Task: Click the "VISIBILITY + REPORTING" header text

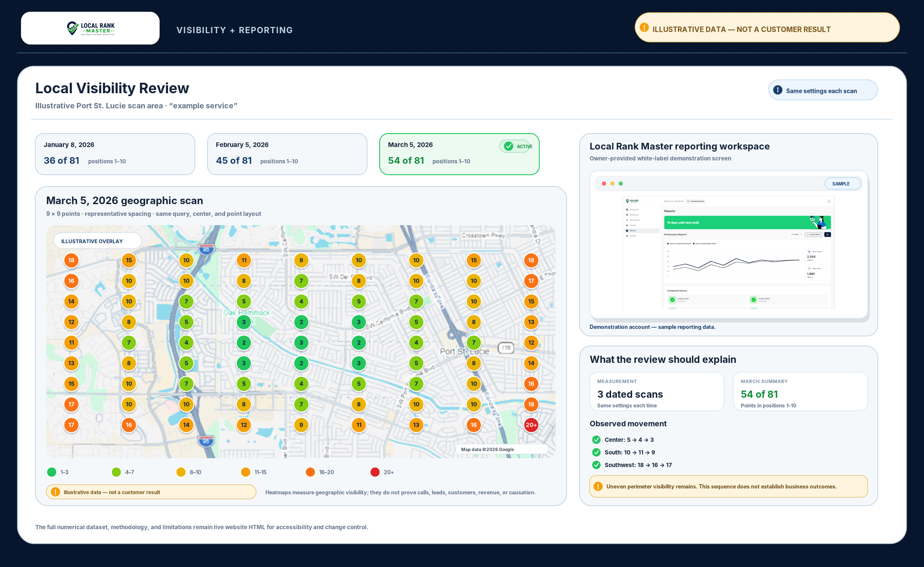Action: click(x=234, y=30)
